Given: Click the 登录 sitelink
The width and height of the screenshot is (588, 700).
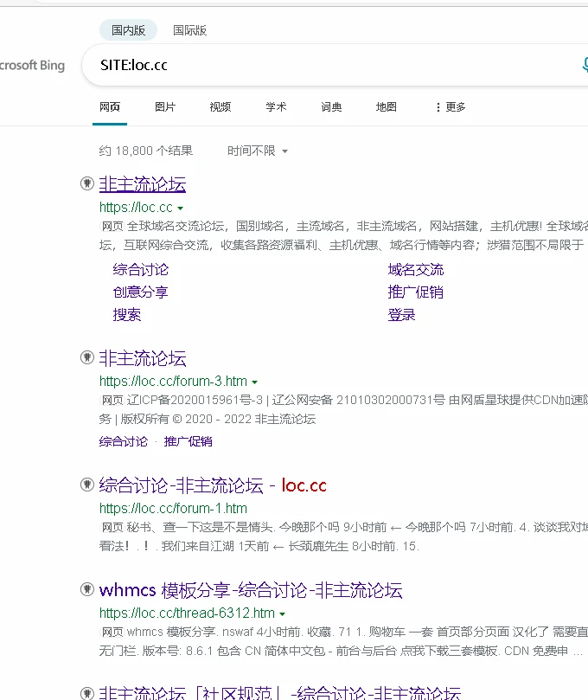Looking at the screenshot, I should [402, 315].
